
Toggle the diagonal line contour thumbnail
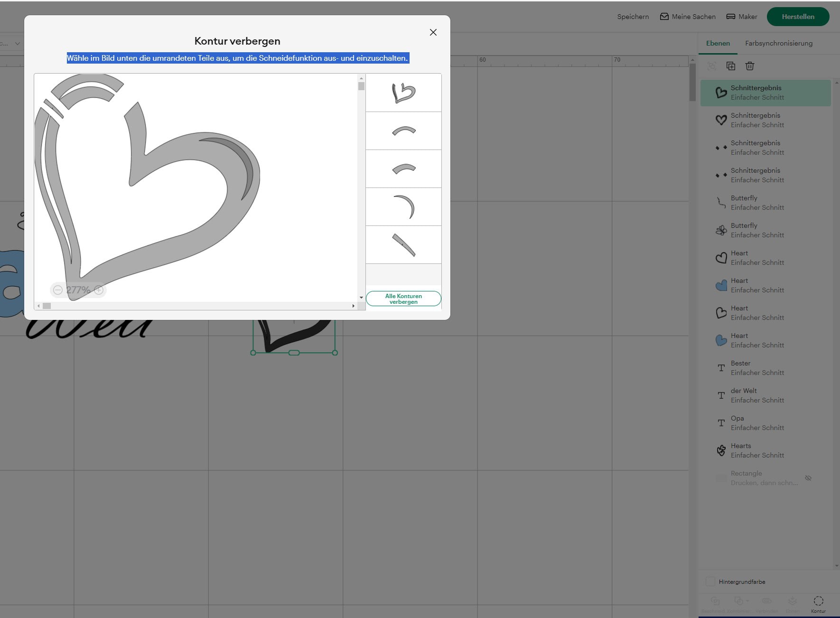[x=403, y=245]
